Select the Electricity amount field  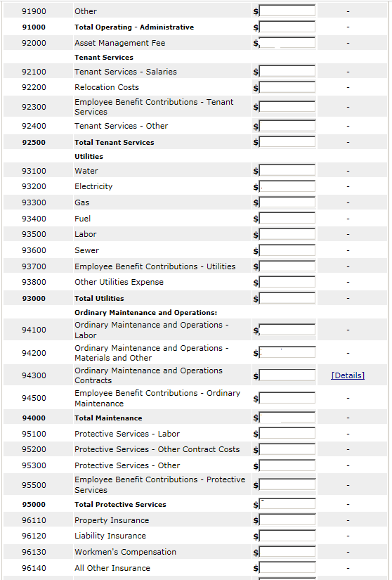pyautogui.click(x=287, y=186)
